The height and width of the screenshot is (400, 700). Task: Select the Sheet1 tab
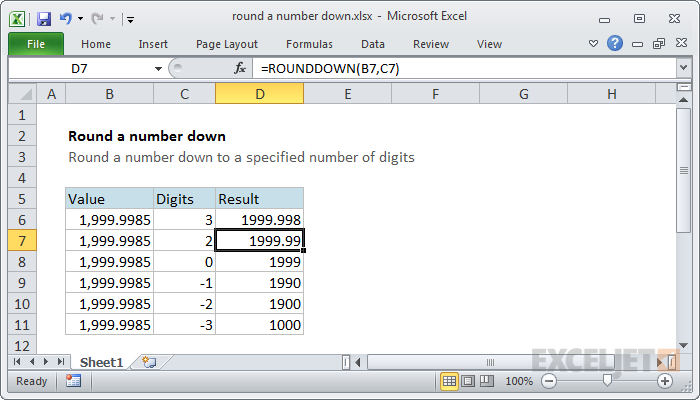coord(101,362)
